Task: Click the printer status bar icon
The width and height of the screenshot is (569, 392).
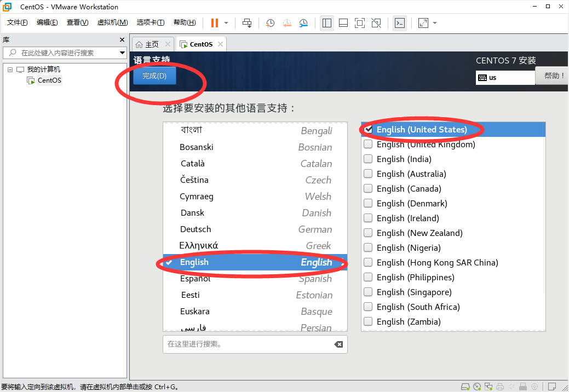Action: coord(500,387)
